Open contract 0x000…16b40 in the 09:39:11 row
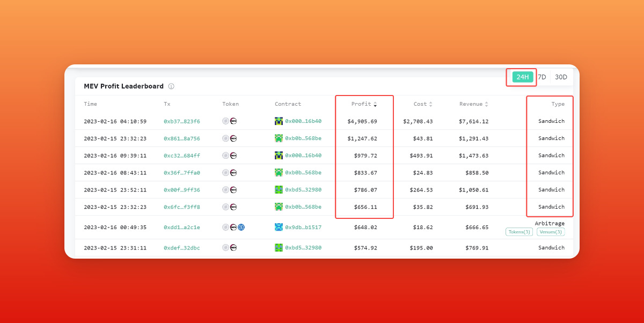The height and width of the screenshot is (323, 644). click(x=303, y=156)
